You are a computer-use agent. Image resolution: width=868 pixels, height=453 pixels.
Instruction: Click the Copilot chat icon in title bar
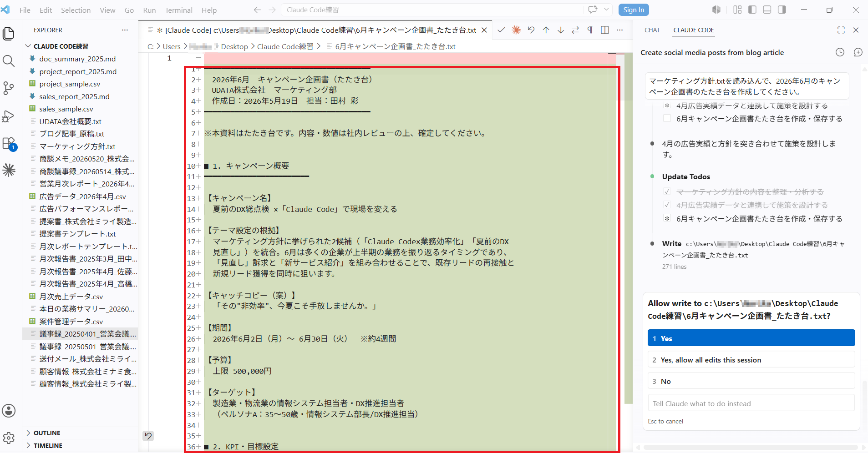point(593,10)
